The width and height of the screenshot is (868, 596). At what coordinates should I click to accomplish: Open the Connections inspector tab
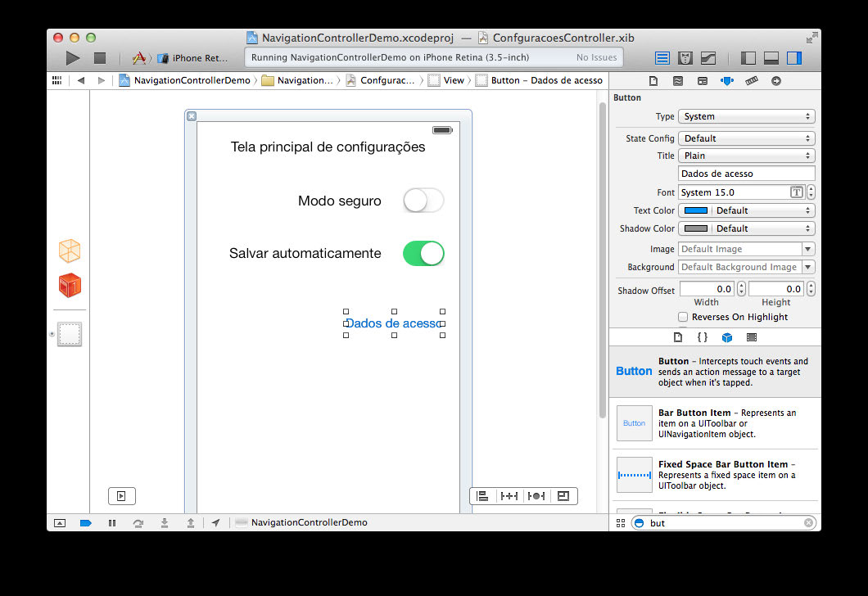tap(776, 81)
